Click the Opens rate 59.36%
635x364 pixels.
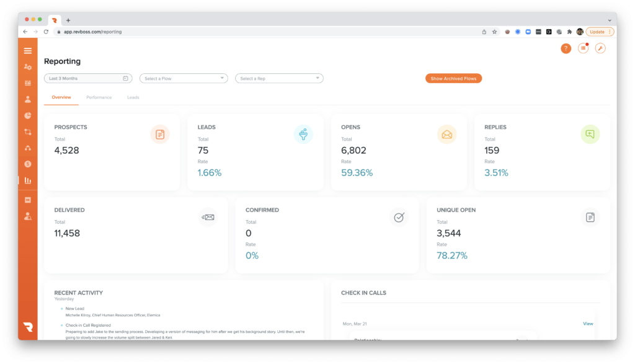[357, 173]
